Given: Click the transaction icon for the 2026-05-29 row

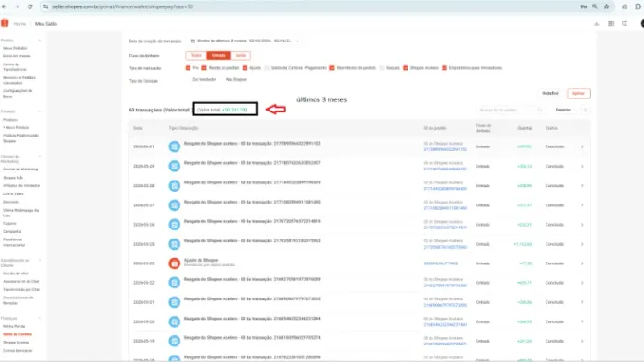Looking at the screenshot, I should click(x=175, y=166).
